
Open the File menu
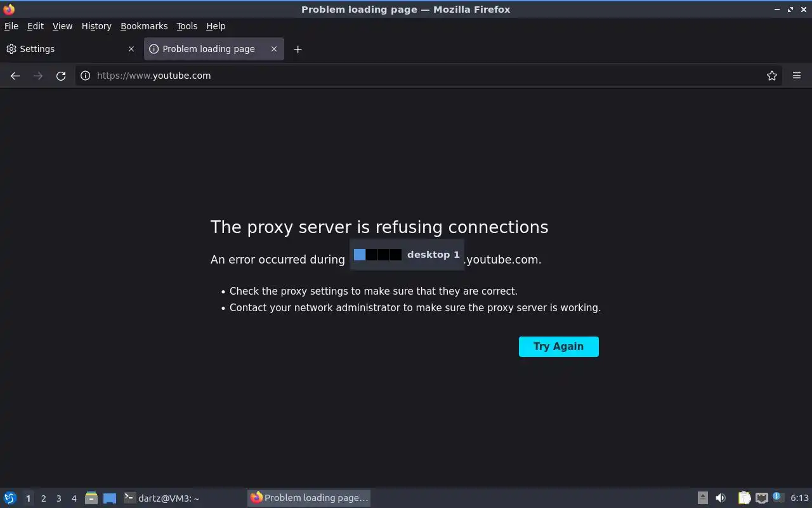[11, 26]
